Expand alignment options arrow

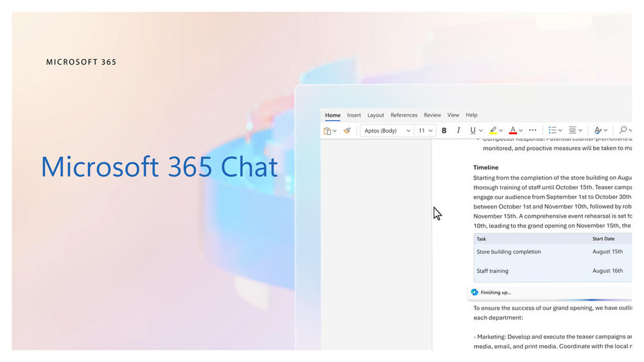tap(580, 131)
